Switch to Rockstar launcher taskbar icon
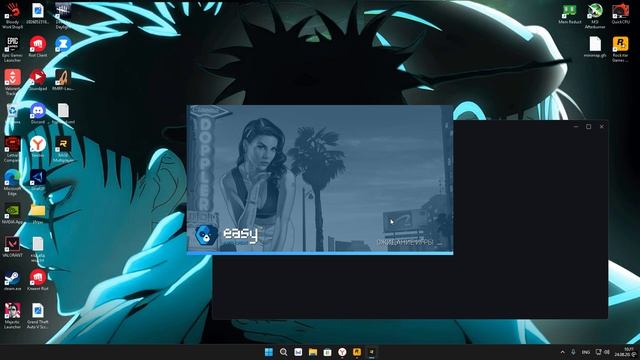The height and width of the screenshot is (360, 640). [357, 352]
